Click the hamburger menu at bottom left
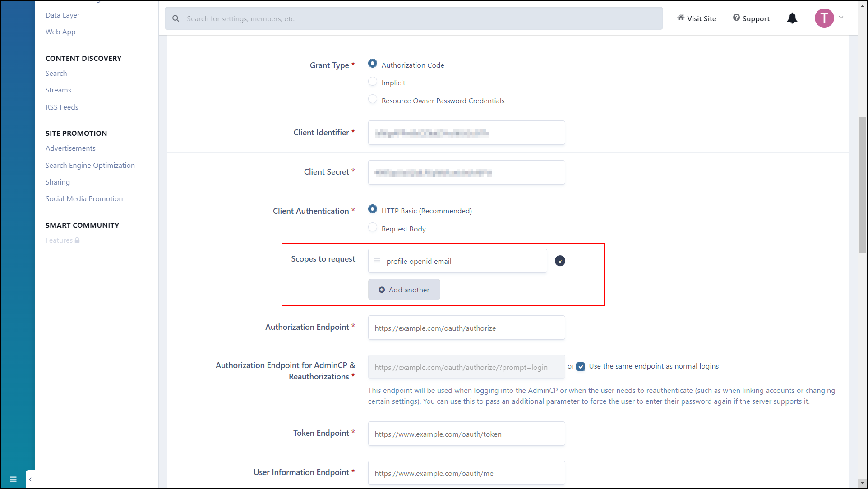The height and width of the screenshot is (489, 868). click(13, 479)
